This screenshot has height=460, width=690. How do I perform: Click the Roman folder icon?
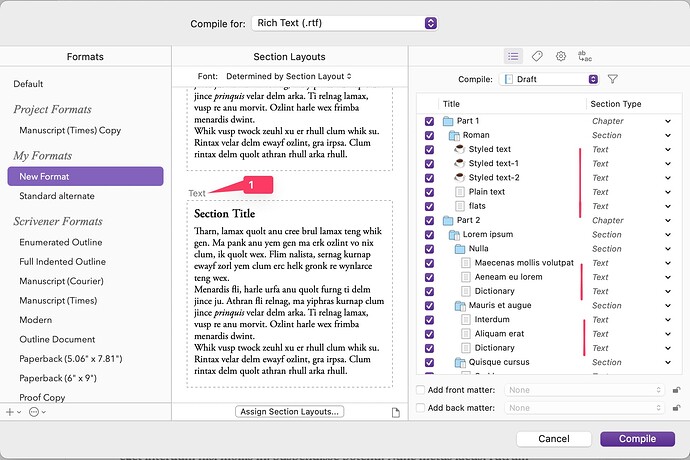click(454, 135)
